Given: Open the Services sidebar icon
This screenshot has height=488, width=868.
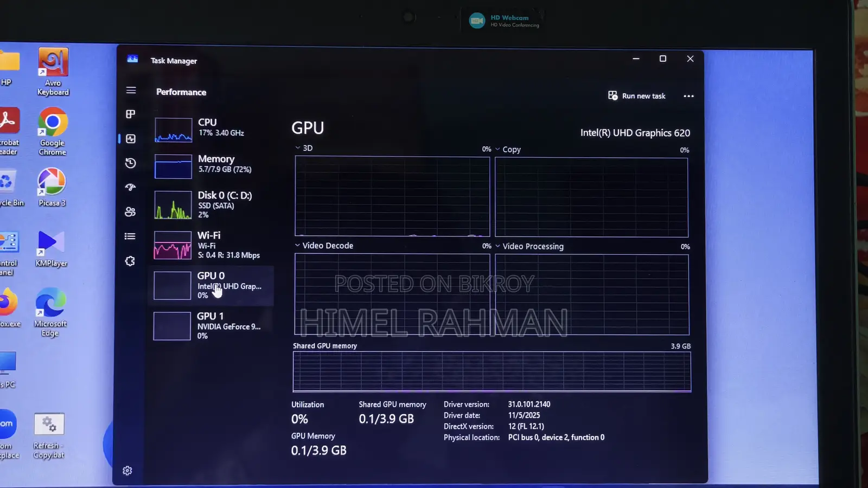Looking at the screenshot, I should click(x=130, y=261).
